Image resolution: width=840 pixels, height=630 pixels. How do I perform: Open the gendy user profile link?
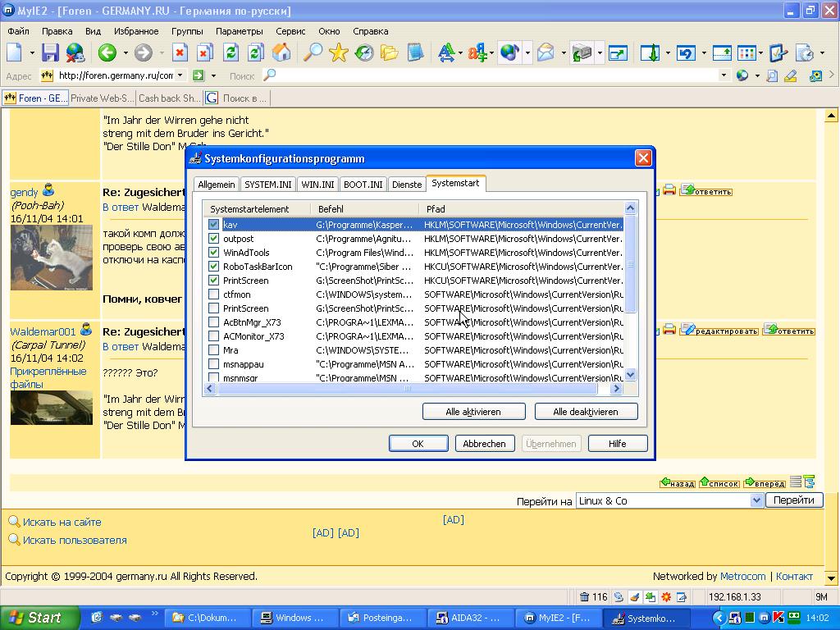tap(24, 192)
